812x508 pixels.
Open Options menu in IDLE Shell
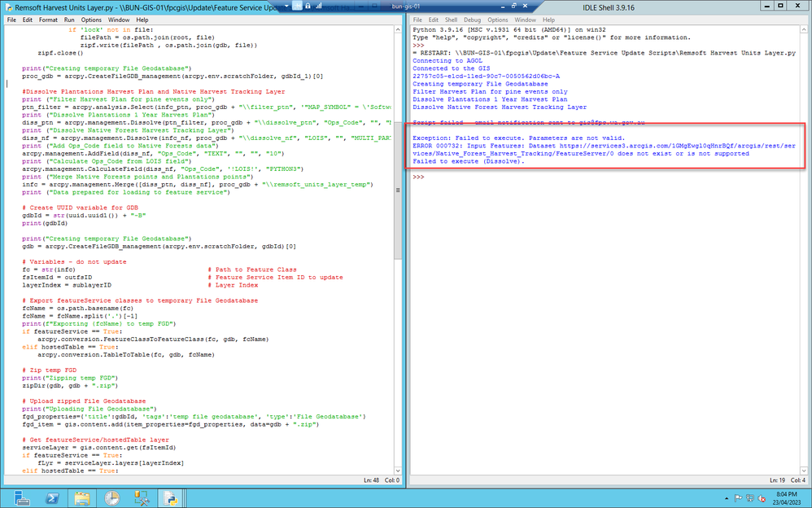coord(498,20)
